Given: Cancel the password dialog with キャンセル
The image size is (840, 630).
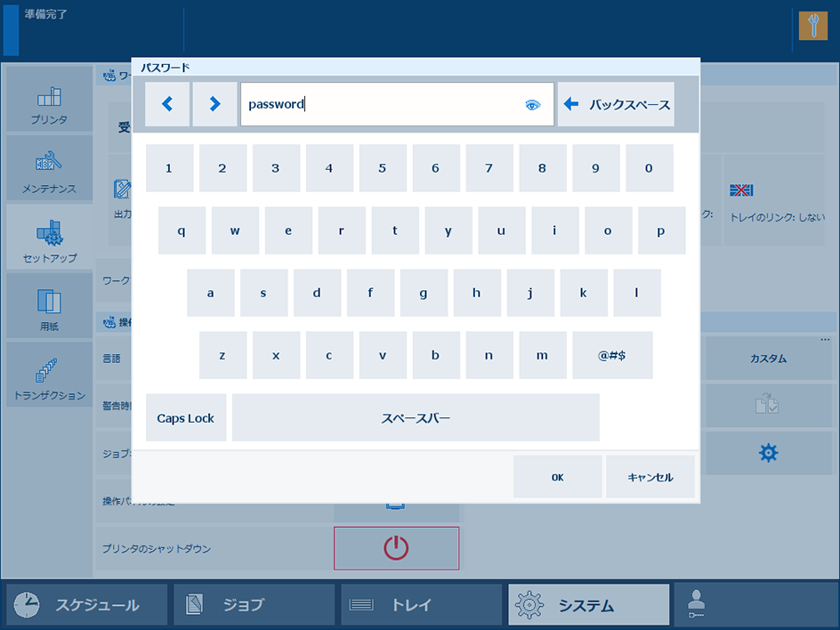Looking at the screenshot, I should pos(650,477).
